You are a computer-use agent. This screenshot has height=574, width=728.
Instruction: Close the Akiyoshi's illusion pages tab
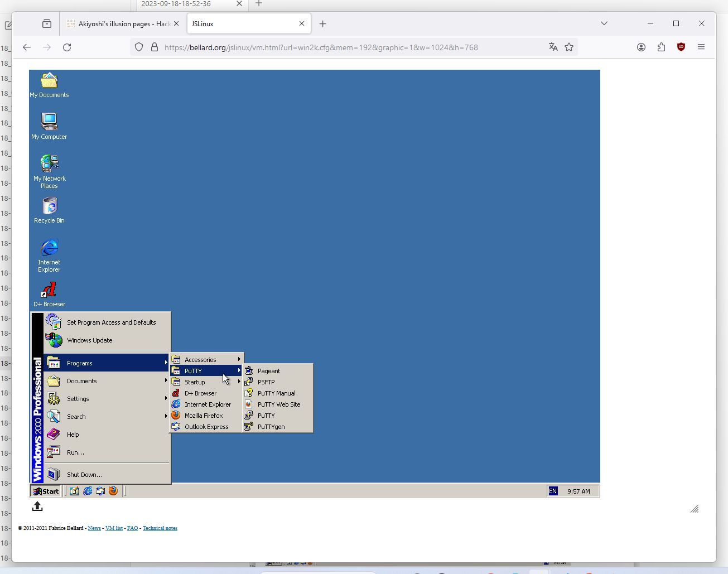pos(176,23)
